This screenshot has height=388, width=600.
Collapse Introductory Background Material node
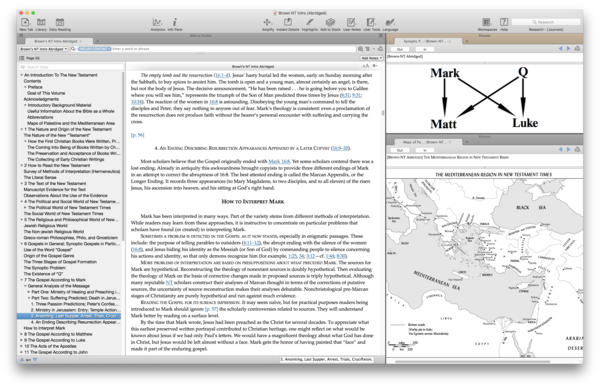[x=25, y=105]
